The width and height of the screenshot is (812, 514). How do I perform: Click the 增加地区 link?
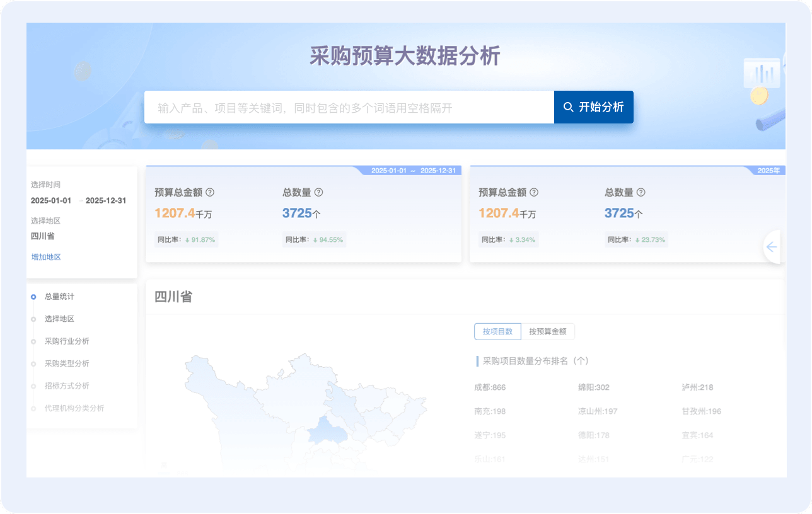(x=46, y=257)
